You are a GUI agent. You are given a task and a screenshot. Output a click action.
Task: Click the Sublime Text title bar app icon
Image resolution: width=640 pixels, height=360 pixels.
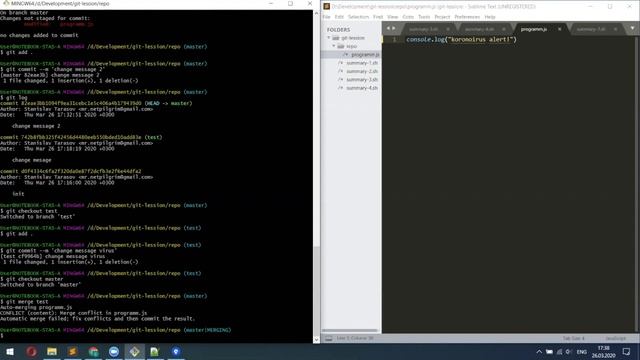coord(327,6)
